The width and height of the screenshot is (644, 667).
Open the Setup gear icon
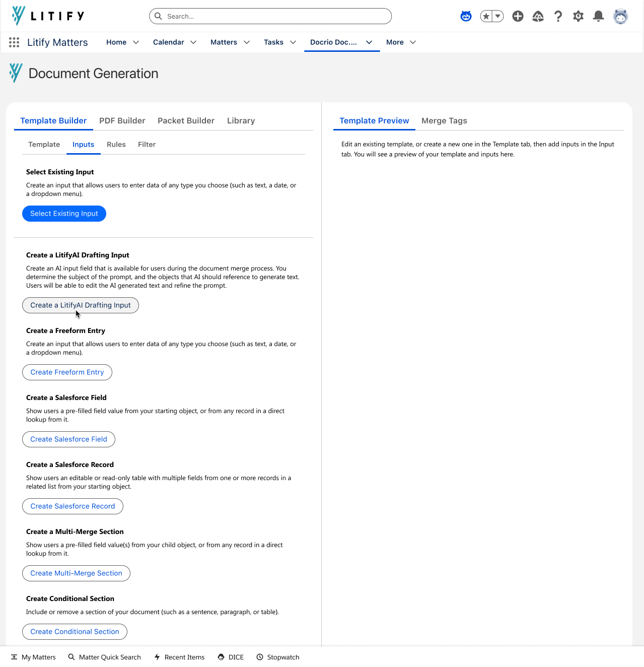578,16
